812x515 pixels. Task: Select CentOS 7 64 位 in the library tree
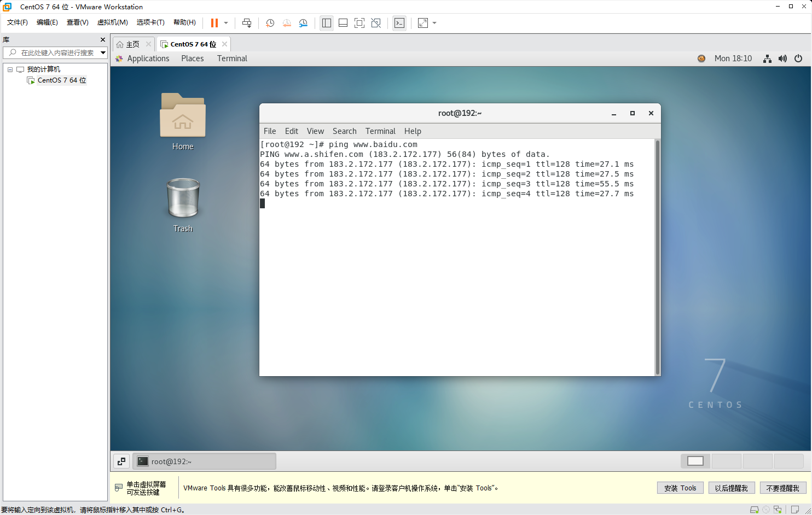pyautogui.click(x=62, y=80)
